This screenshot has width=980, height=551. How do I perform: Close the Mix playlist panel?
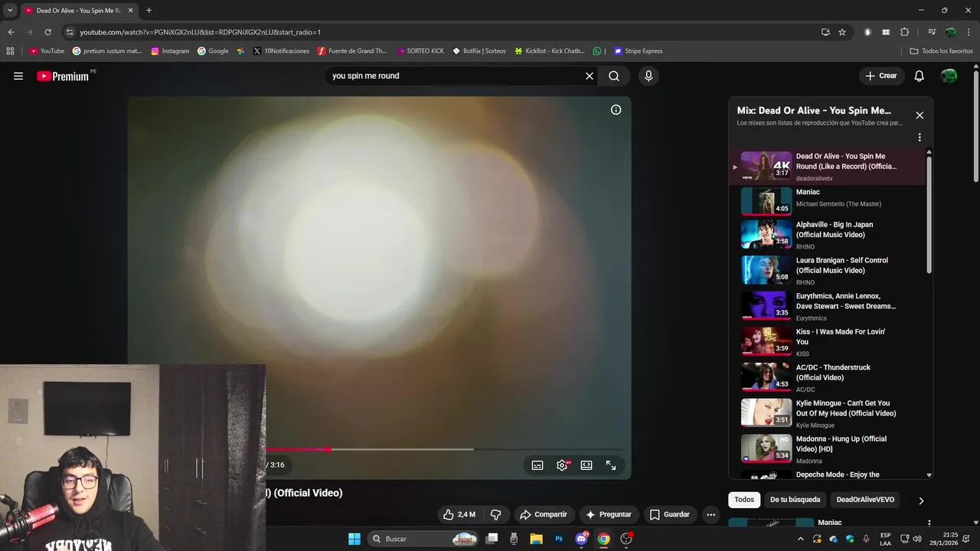pos(920,115)
